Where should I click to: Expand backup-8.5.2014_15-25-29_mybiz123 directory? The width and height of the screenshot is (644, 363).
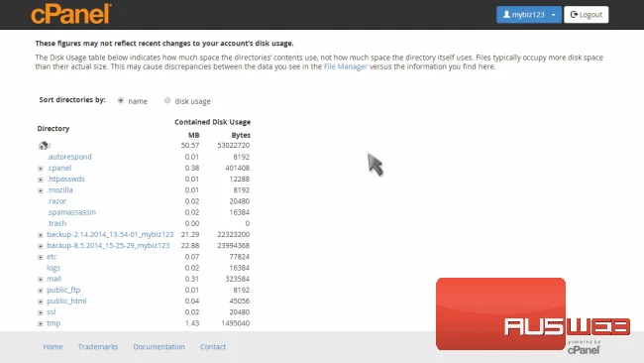tap(41, 246)
